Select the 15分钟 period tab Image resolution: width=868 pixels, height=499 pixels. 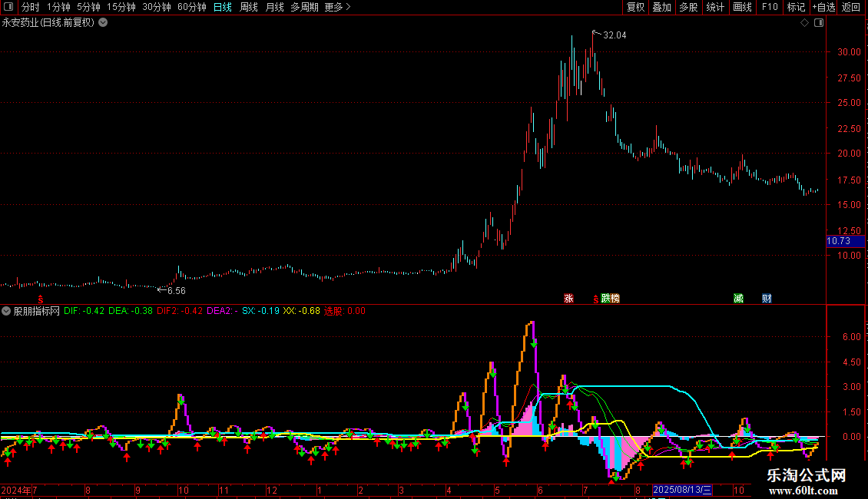coord(121,7)
